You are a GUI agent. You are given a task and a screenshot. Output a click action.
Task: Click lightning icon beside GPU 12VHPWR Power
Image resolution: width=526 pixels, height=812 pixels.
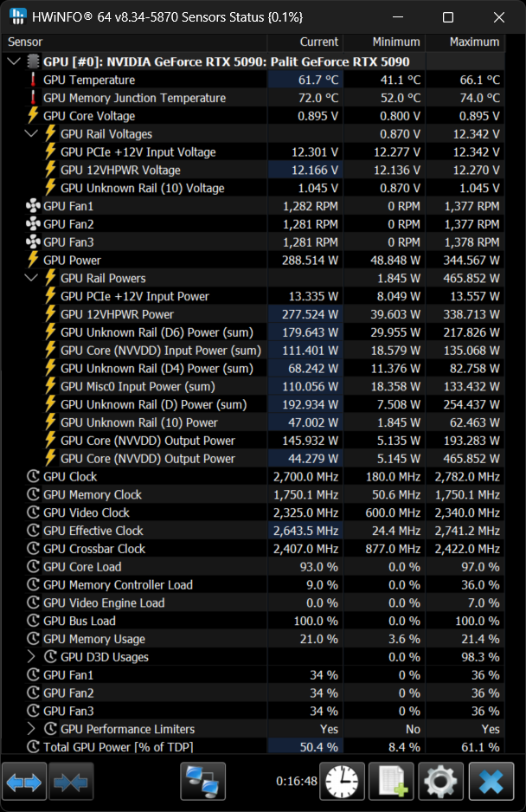[50, 314]
